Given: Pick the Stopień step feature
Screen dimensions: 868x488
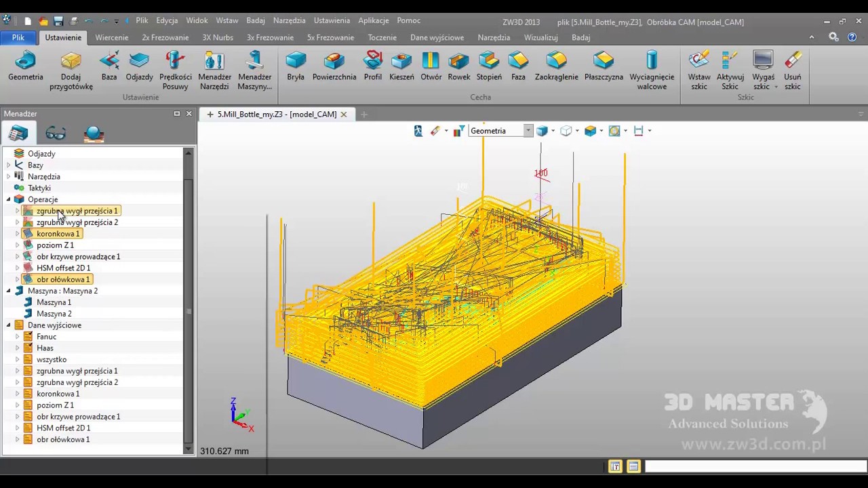Looking at the screenshot, I should [489, 66].
